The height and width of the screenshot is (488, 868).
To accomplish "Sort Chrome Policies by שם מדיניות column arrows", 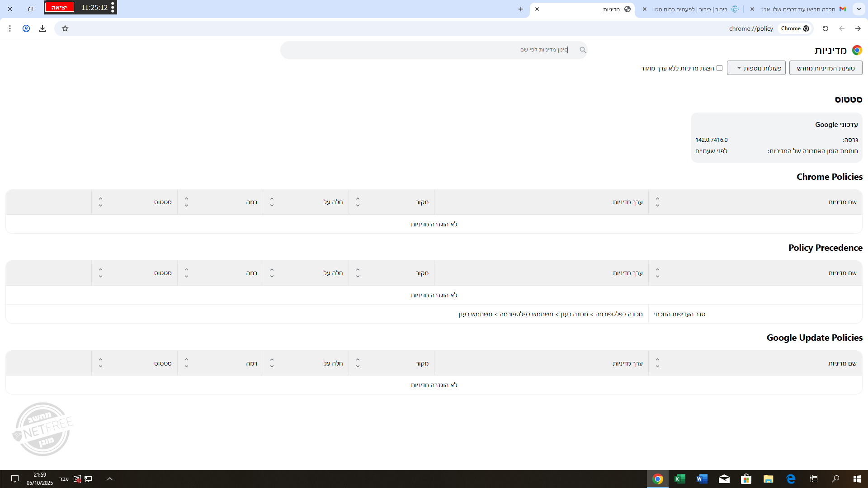I will tap(657, 202).
